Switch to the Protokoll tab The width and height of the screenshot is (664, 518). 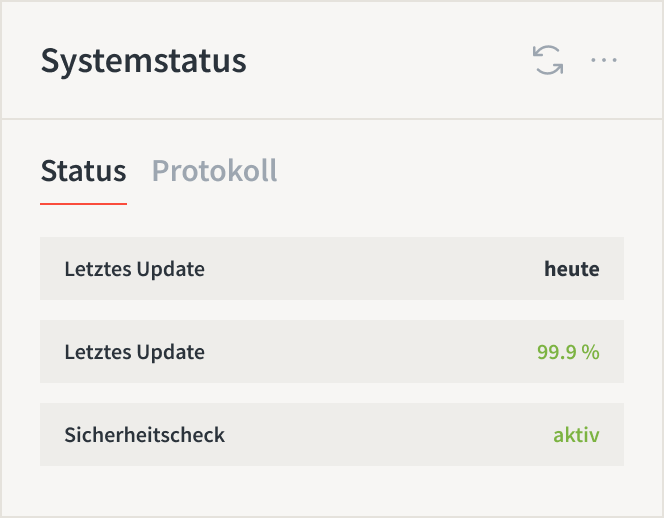coord(214,171)
